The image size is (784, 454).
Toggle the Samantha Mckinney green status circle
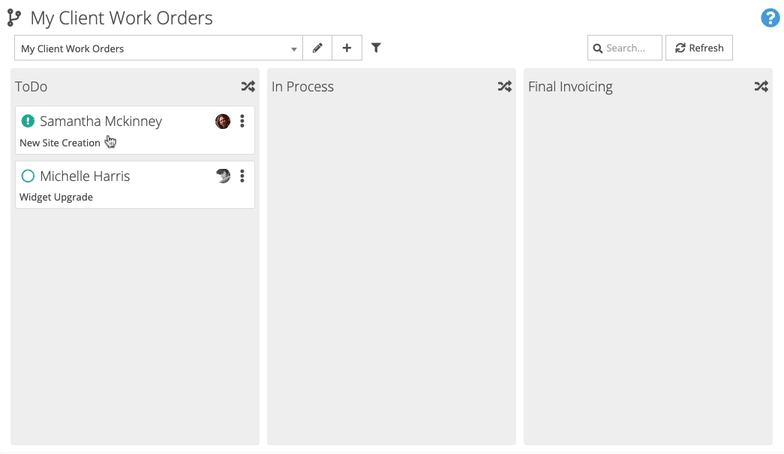28,121
